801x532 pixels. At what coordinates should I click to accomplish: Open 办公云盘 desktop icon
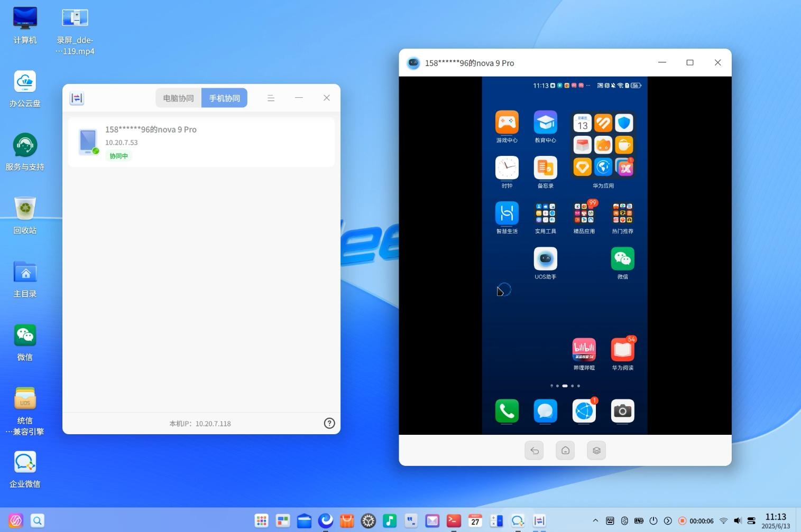(x=25, y=89)
